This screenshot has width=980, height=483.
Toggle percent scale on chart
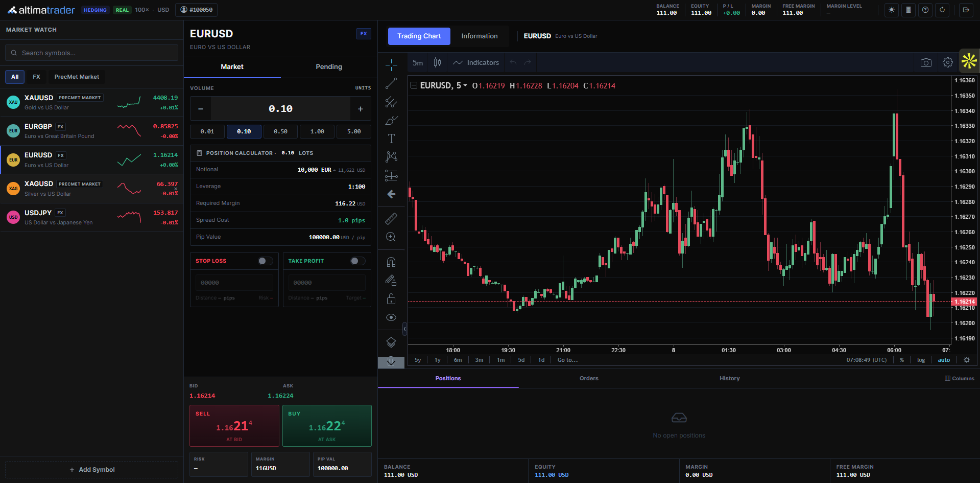click(x=902, y=360)
